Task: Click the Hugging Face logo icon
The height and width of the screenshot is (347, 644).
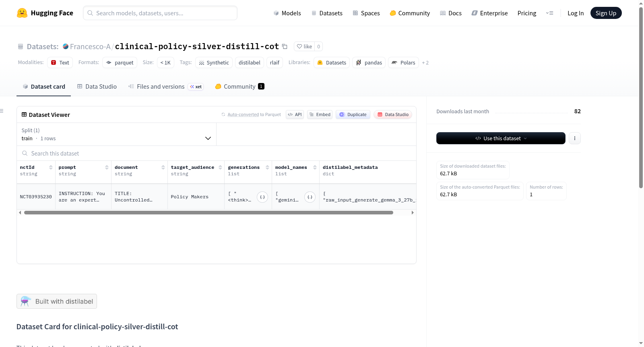Action: [x=22, y=13]
